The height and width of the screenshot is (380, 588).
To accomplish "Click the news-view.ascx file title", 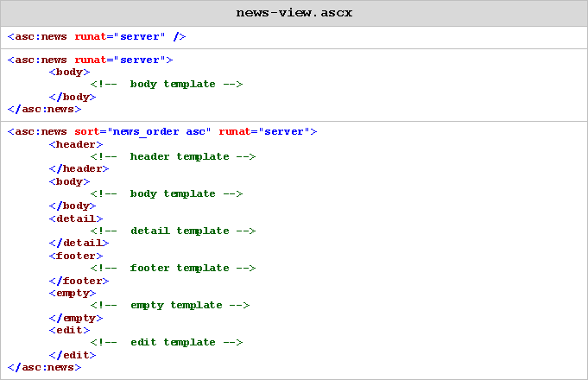I will point(294,13).
